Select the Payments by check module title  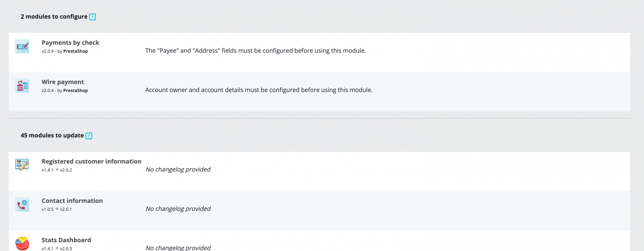[x=70, y=43]
